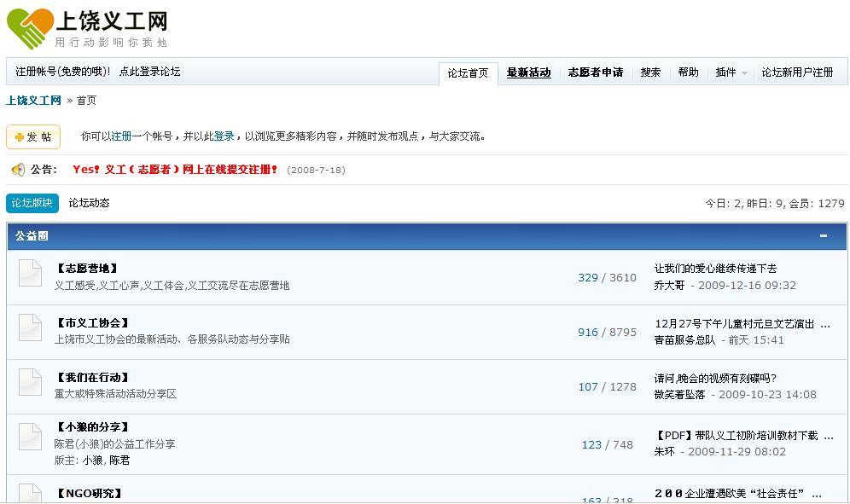Collapse the 公益圈 category section
The height and width of the screenshot is (504, 850).
[x=824, y=235]
